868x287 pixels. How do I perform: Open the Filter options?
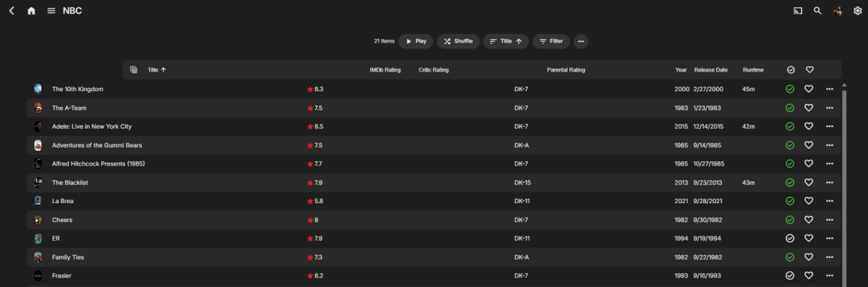551,41
